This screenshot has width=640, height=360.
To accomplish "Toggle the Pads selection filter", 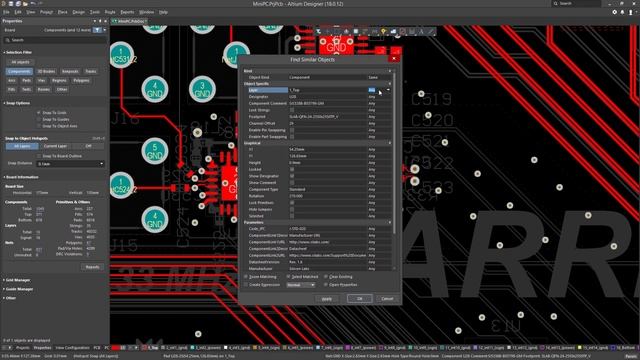I will tap(27, 80).
